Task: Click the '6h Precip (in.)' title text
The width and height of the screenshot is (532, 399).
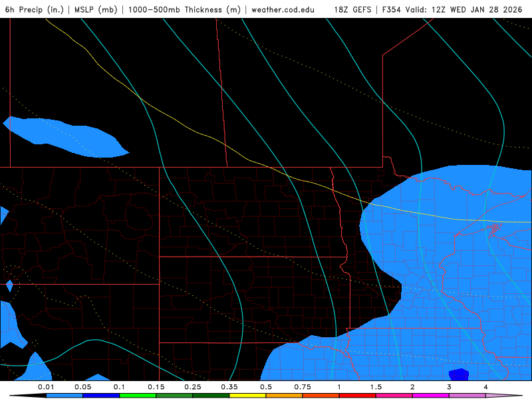Action: point(35,9)
